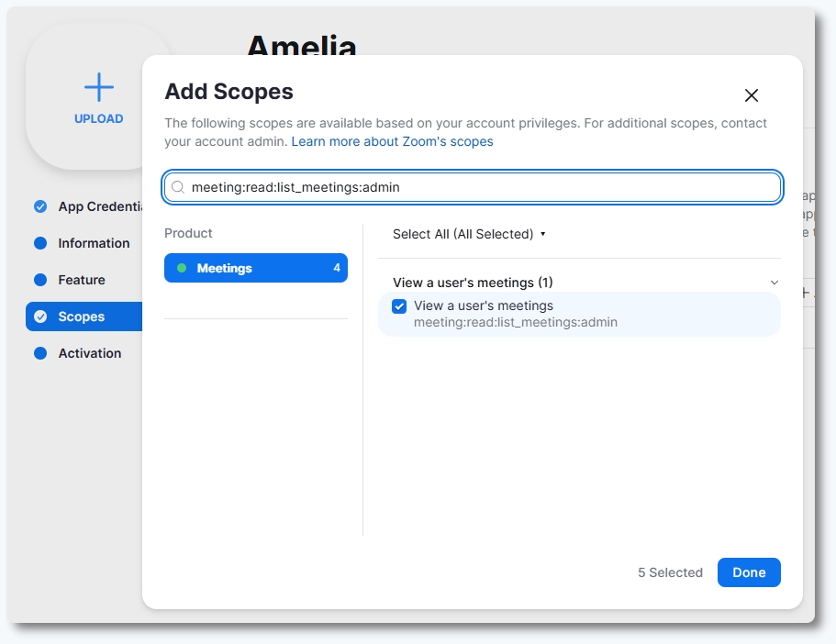Click the search magnifier icon
The height and width of the screenshot is (644, 836).
pyautogui.click(x=178, y=187)
